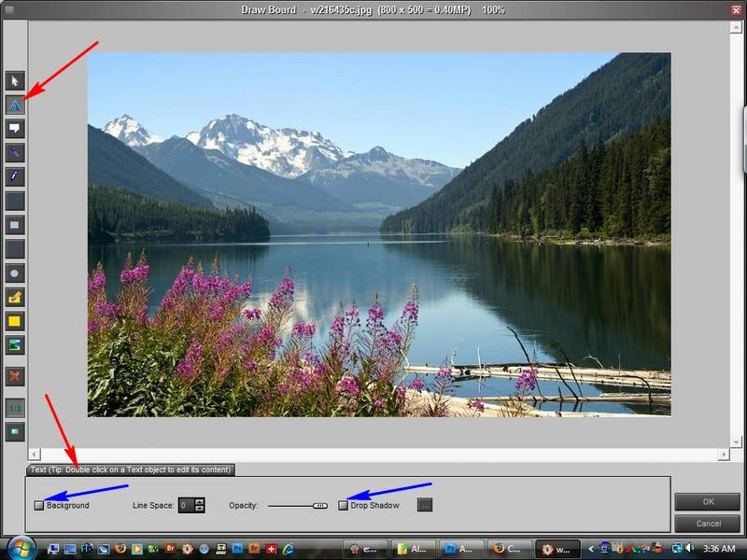Screen dimensions: 747x560
Task: Close the Draw Board window
Action: [x=736, y=10]
